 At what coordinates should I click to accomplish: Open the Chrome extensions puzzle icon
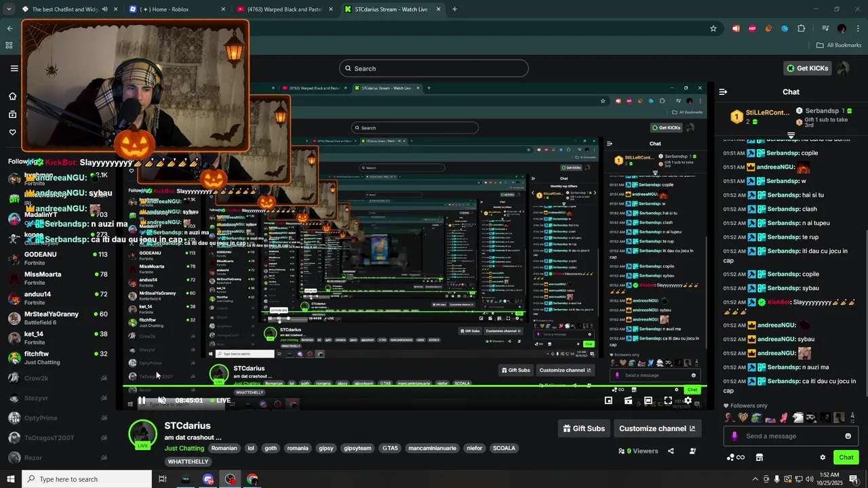point(802,28)
